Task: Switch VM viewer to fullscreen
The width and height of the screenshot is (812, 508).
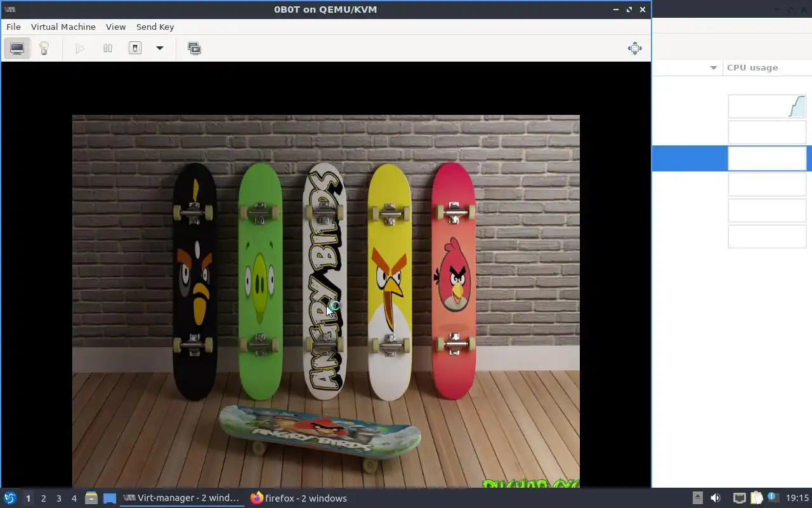Action: pyautogui.click(x=634, y=48)
